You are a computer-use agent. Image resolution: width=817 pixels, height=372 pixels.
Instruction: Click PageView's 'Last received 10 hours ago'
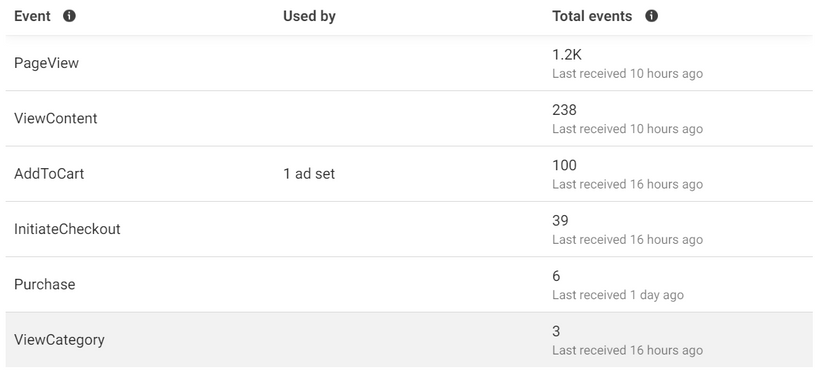tap(627, 73)
